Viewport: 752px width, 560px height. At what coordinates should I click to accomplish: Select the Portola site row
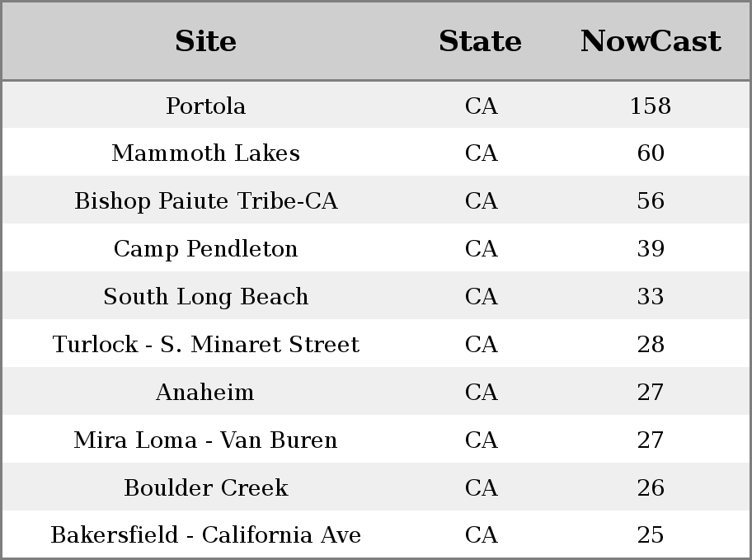tap(376, 105)
